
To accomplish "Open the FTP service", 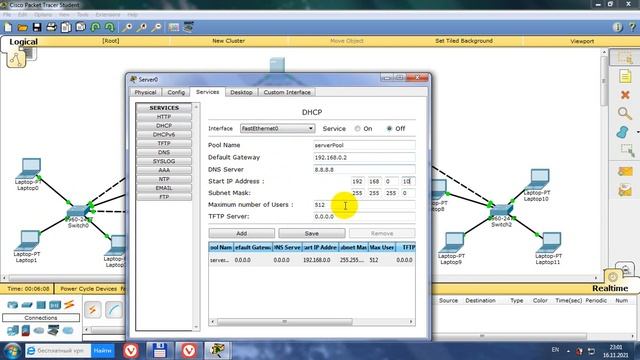I will point(164,197).
